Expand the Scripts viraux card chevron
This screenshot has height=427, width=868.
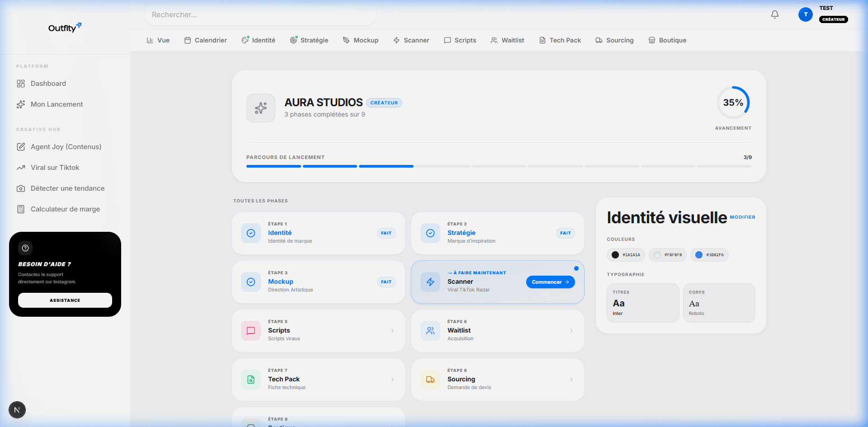[x=392, y=331]
